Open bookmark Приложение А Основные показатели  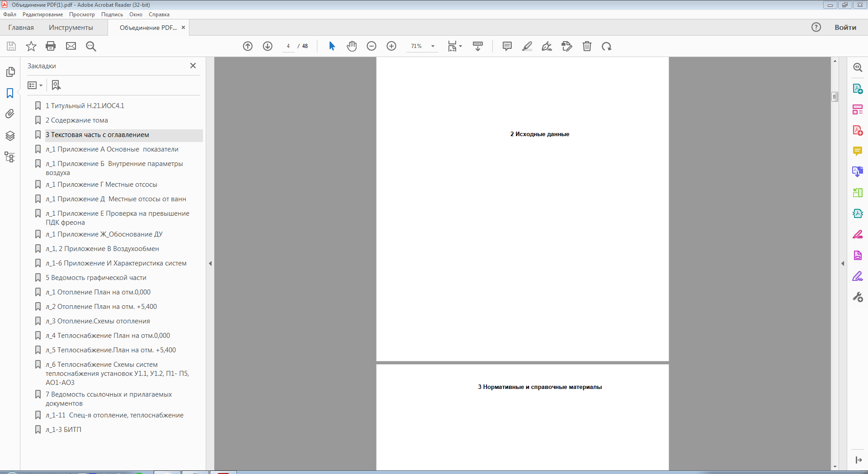pos(112,149)
